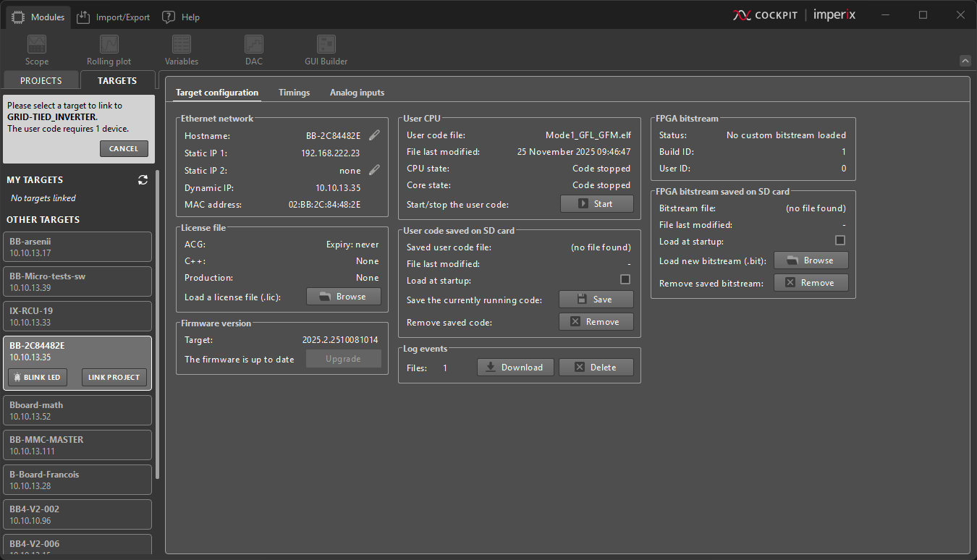This screenshot has height=560, width=977.
Task: Open the Import/Export menu
Action: pos(112,17)
